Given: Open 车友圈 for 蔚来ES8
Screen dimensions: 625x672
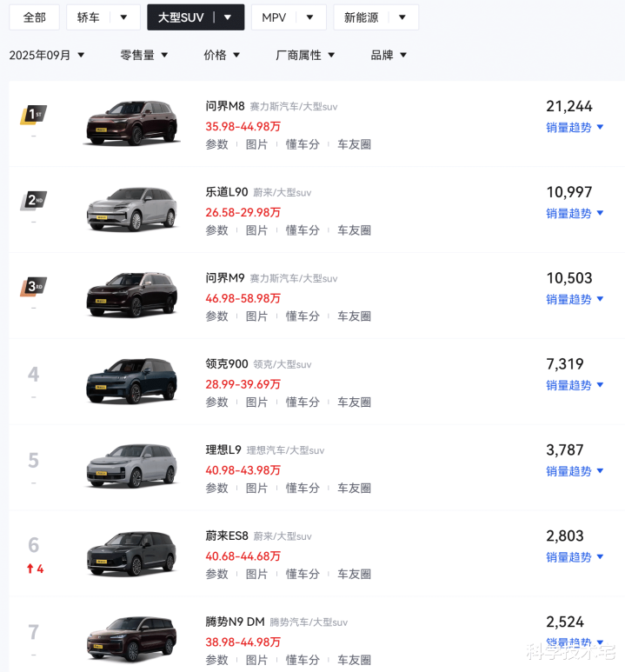Looking at the screenshot, I should click(x=354, y=575).
